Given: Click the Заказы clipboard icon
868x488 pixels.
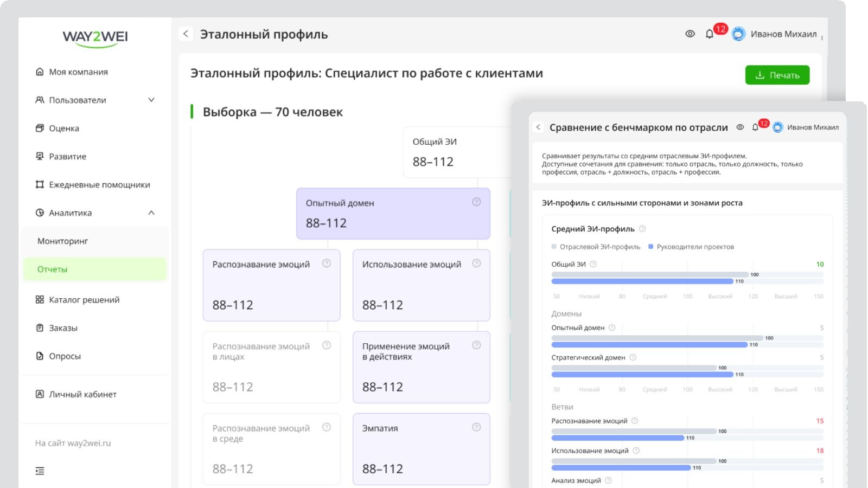Looking at the screenshot, I should [40, 328].
